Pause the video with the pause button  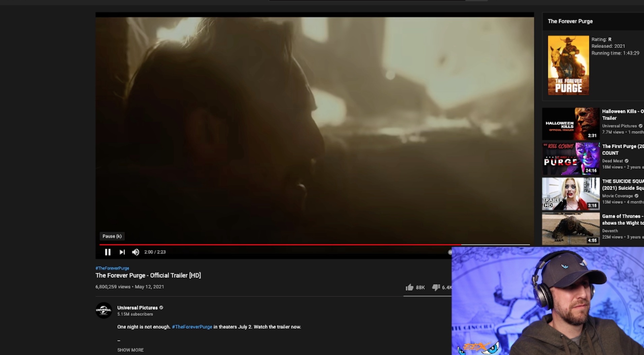pos(108,252)
